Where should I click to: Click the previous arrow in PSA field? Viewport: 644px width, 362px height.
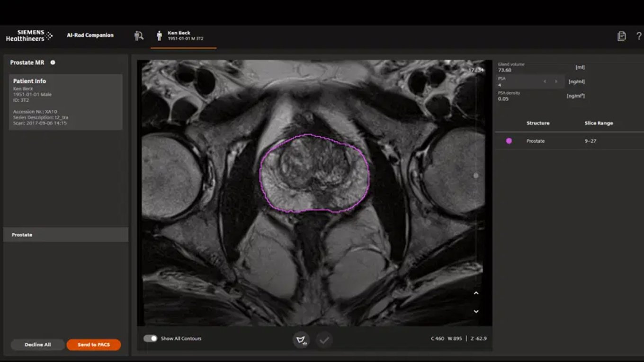point(545,81)
